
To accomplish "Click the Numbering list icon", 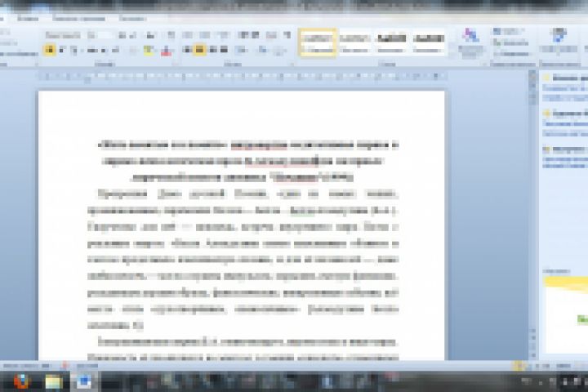I will [205, 35].
